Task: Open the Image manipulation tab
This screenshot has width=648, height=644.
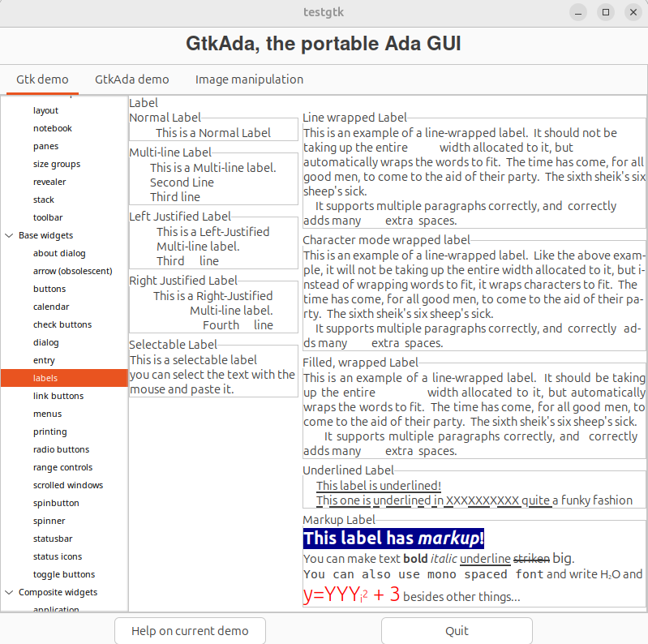Action: tap(249, 79)
